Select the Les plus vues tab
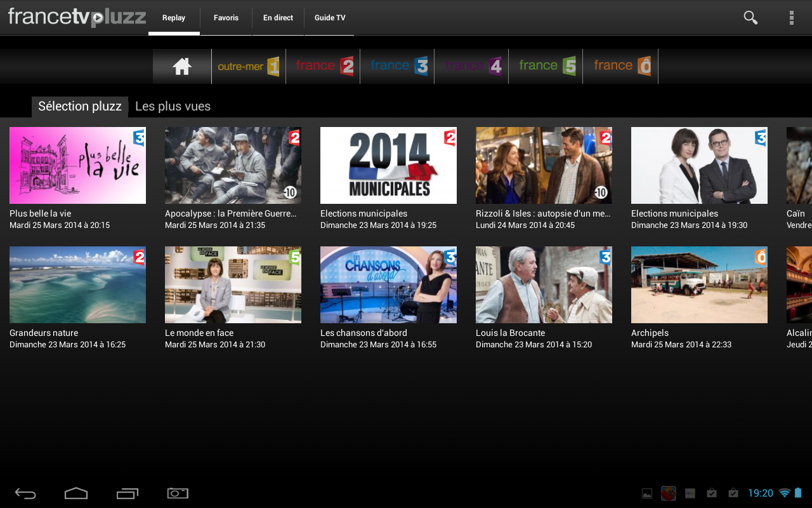The height and width of the screenshot is (508, 812). click(173, 107)
